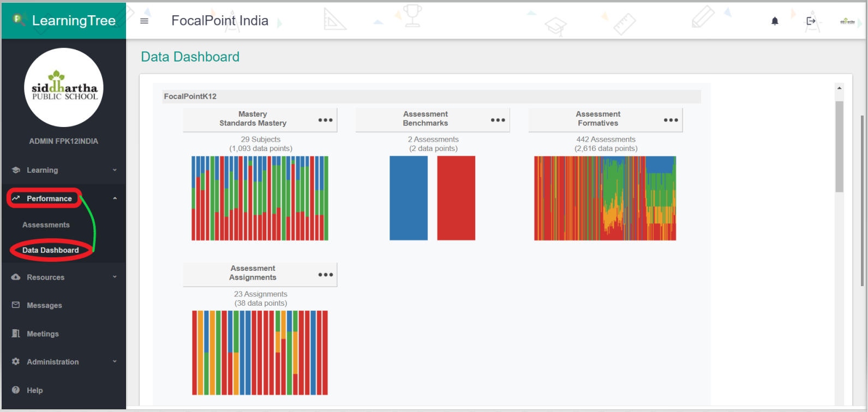Click the Siddhartha school logo at top right
Image resolution: width=868 pixels, height=412 pixels.
[x=847, y=21]
